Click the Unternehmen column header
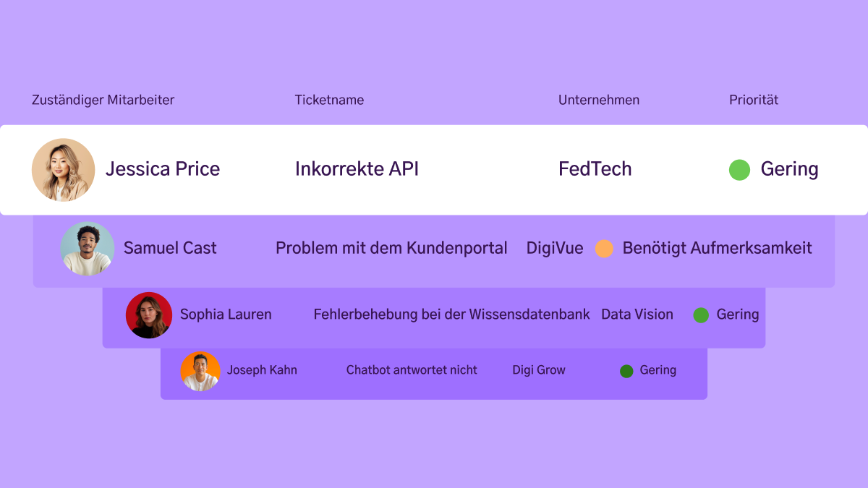The height and width of the screenshot is (488, 868). click(599, 100)
